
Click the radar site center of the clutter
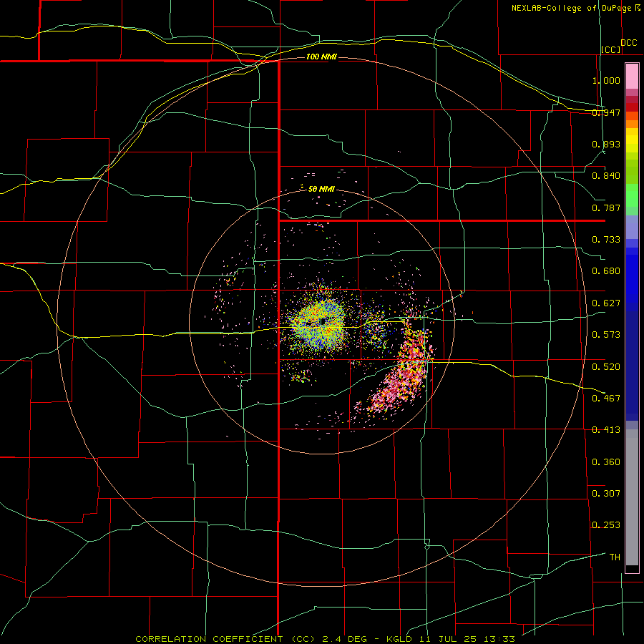(321, 323)
